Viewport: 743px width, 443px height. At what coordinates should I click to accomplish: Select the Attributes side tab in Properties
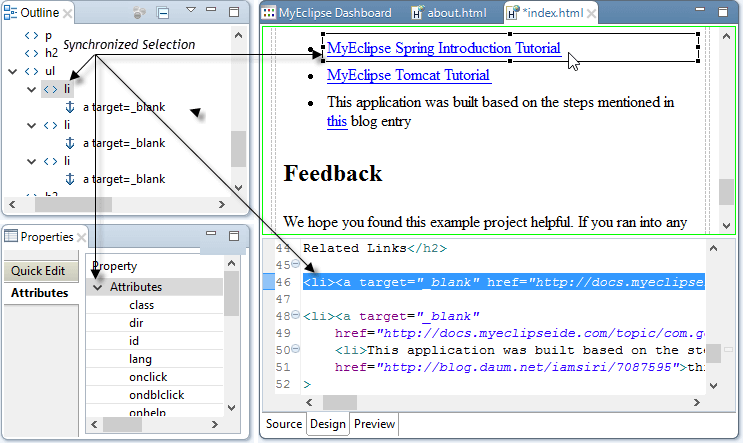tap(40, 293)
